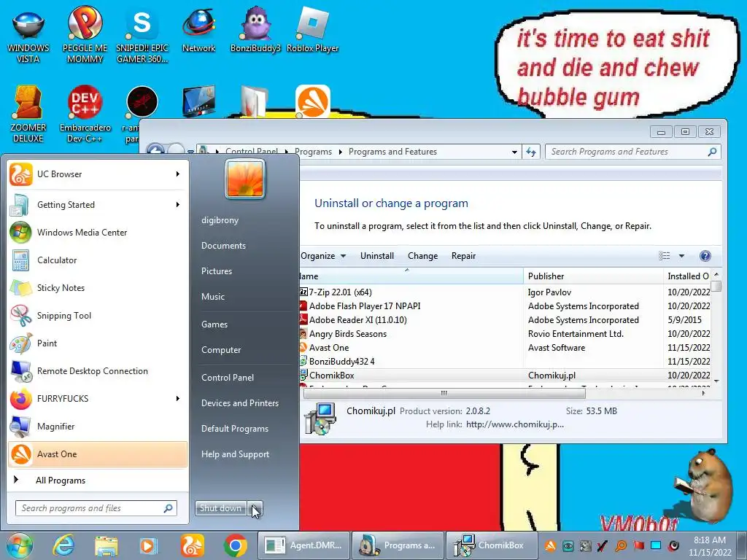Click the user account picture in Start menu
The image size is (747, 560).
pyautogui.click(x=245, y=179)
